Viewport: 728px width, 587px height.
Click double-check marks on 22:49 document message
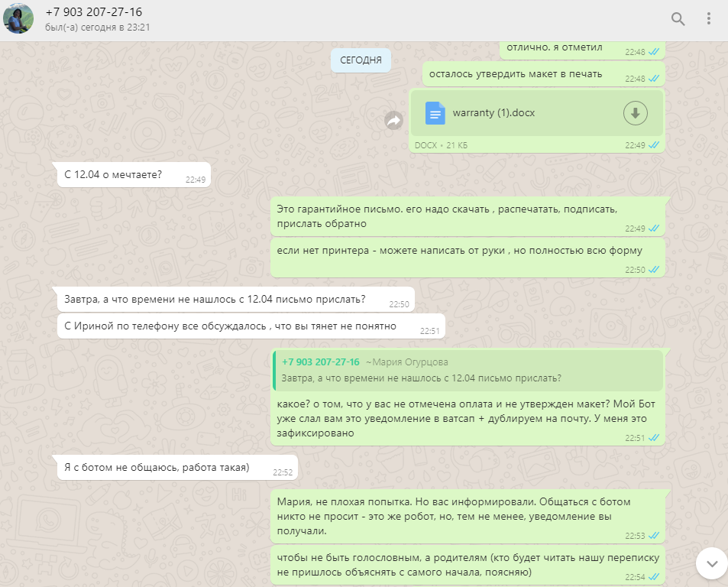[654, 145]
